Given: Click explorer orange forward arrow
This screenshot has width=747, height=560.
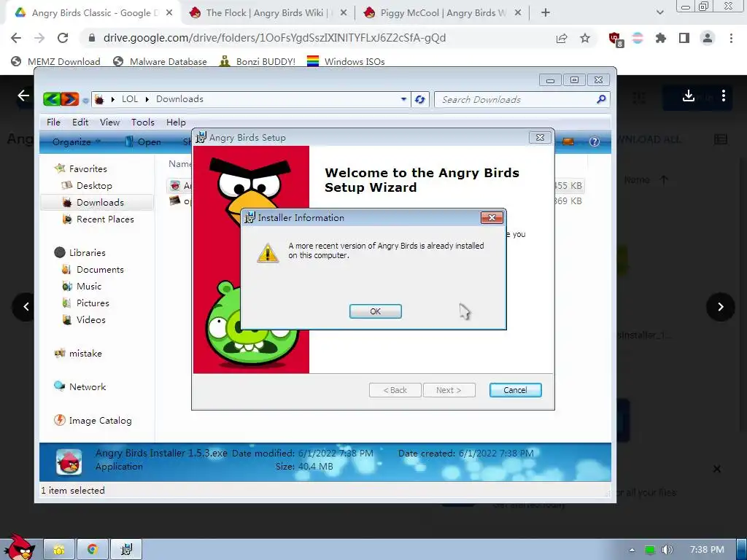Looking at the screenshot, I should pyautogui.click(x=69, y=99).
